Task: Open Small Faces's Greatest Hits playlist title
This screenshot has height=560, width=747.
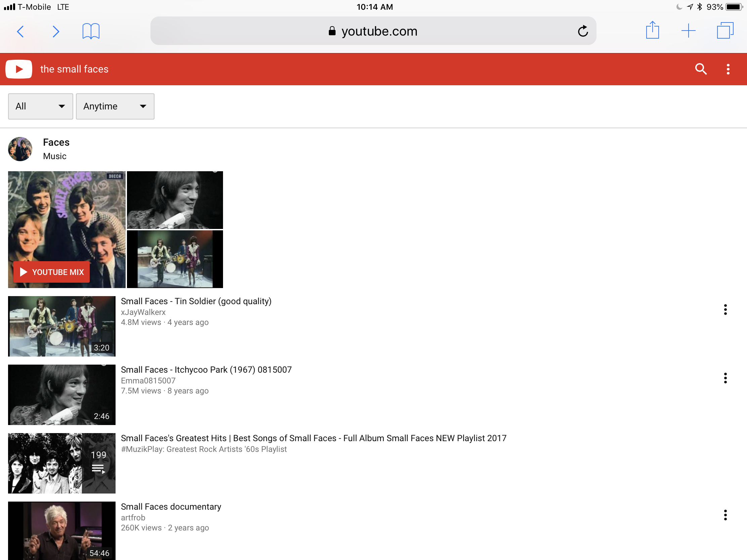Action: click(314, 438)
